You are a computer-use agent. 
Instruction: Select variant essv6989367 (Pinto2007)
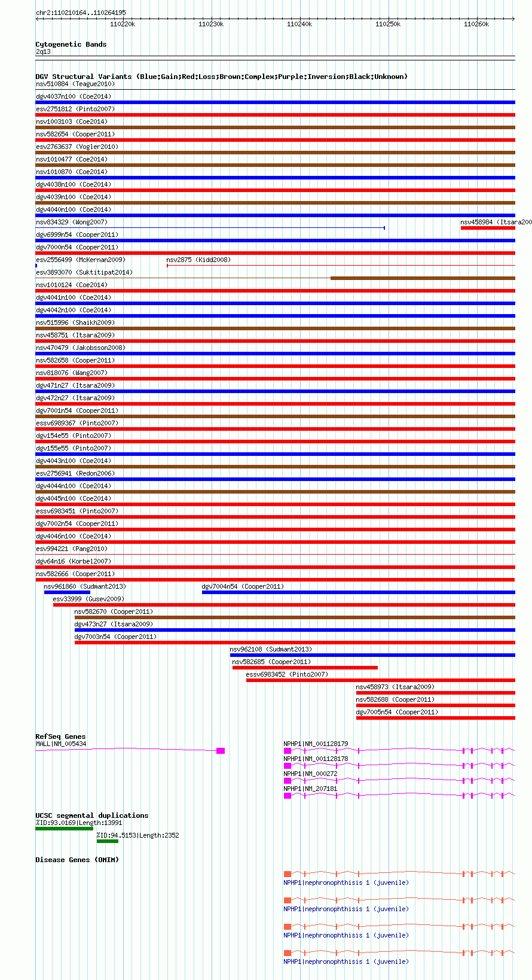77,423
